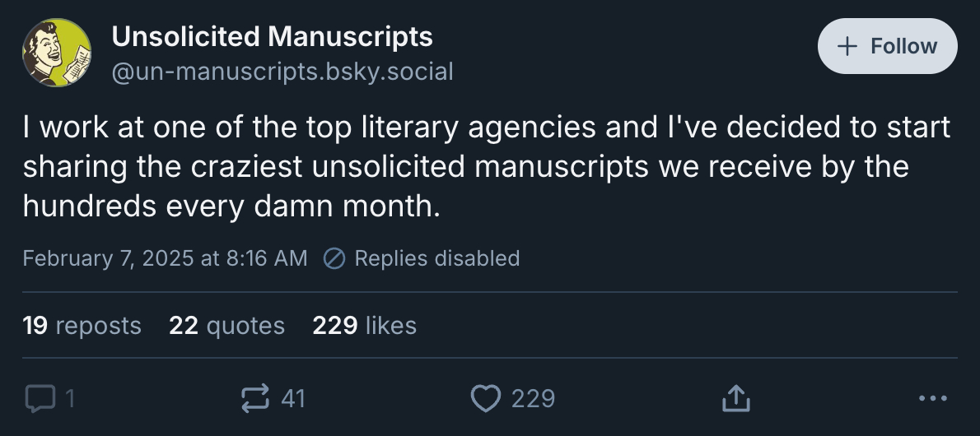Click the reply count of 1
The width and height of the screenshot is (980, 436).
[70, 399]
